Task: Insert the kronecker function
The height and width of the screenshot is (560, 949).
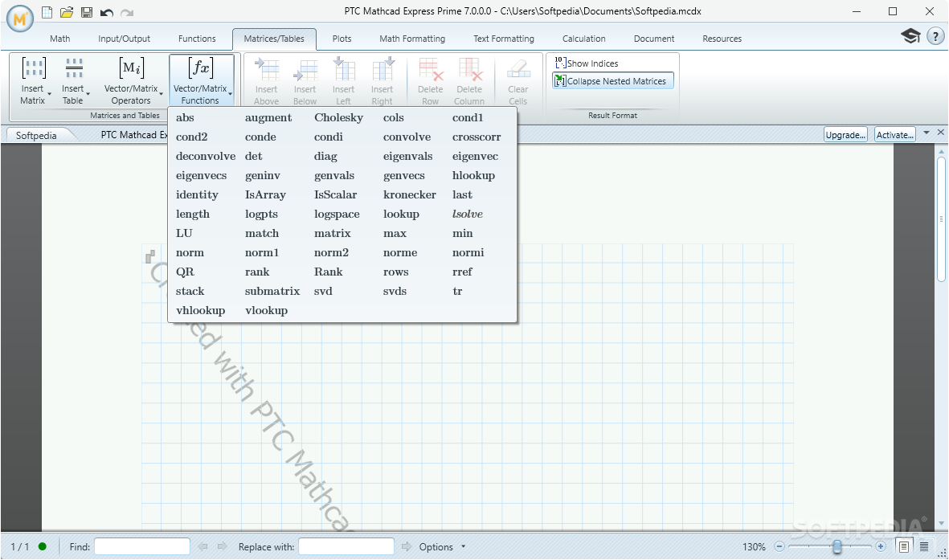Action: (x=410, y=195)
